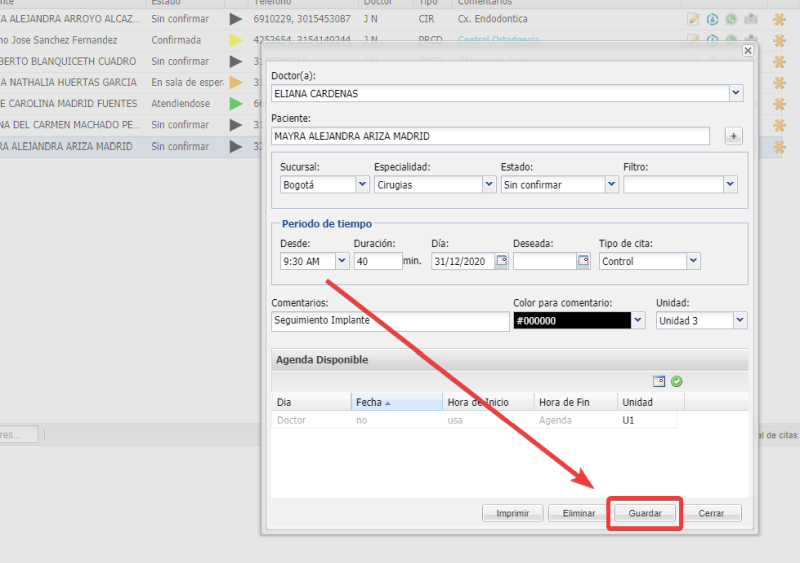Click the Día date field 31/12/2020

click(x=463, y=261)
